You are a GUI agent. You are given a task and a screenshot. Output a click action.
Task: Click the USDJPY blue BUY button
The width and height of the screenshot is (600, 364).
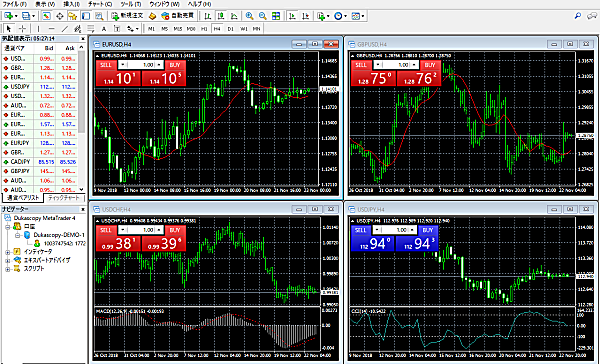(x=428, y=230)
